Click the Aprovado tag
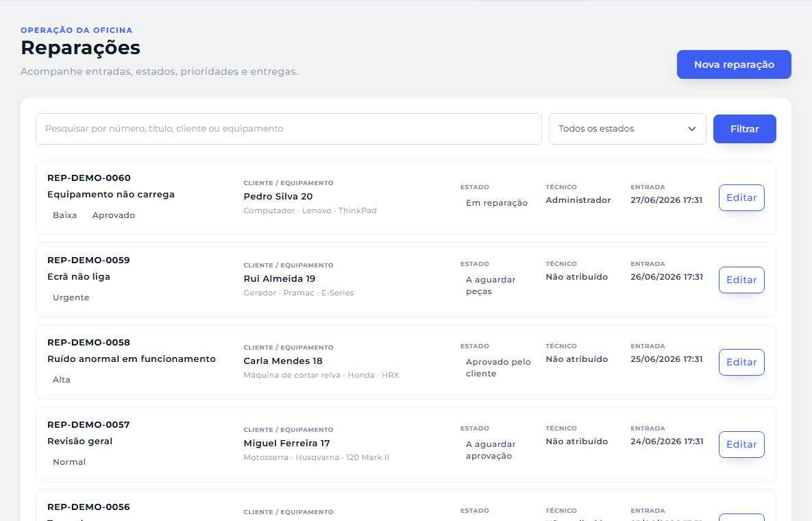The height and width of the screenshot is (521, 812). [x=114, y=215]
